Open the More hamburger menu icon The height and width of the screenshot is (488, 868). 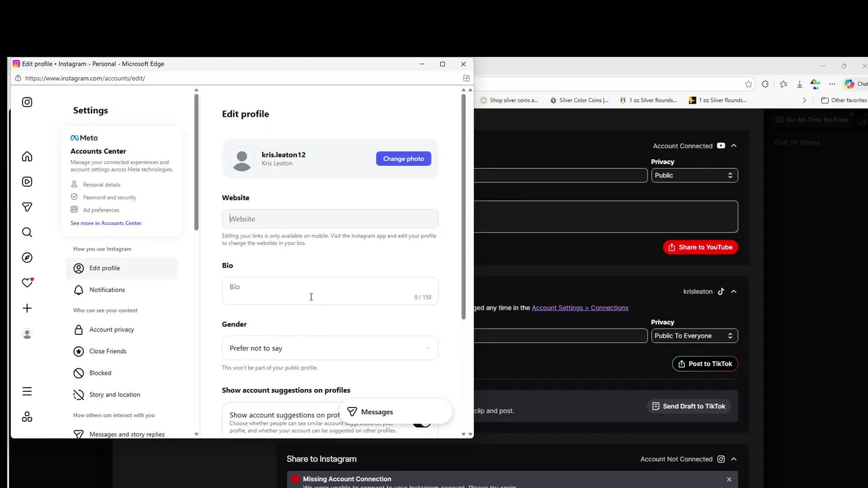pos(27,391)
